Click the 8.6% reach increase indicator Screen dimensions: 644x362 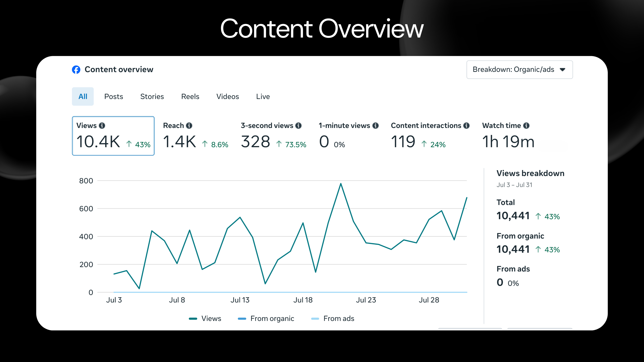215,144
